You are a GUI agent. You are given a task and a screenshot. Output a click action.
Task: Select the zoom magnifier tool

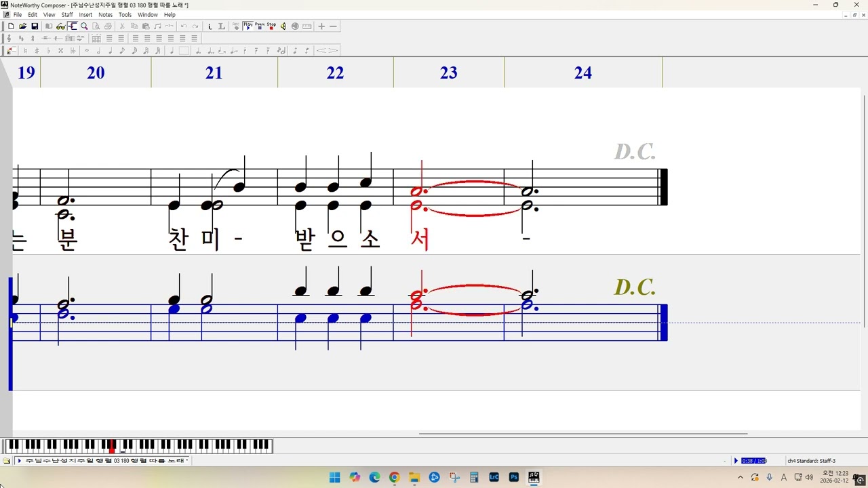(84, 26)
